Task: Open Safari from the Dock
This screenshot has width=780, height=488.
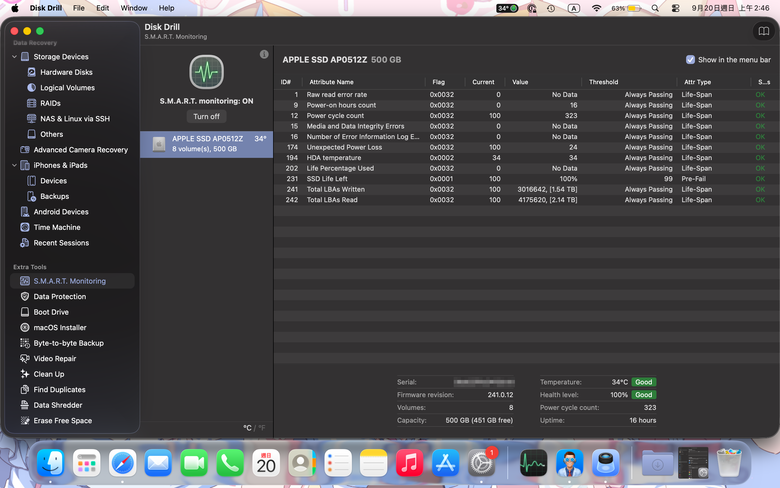Action: point(122,463)
